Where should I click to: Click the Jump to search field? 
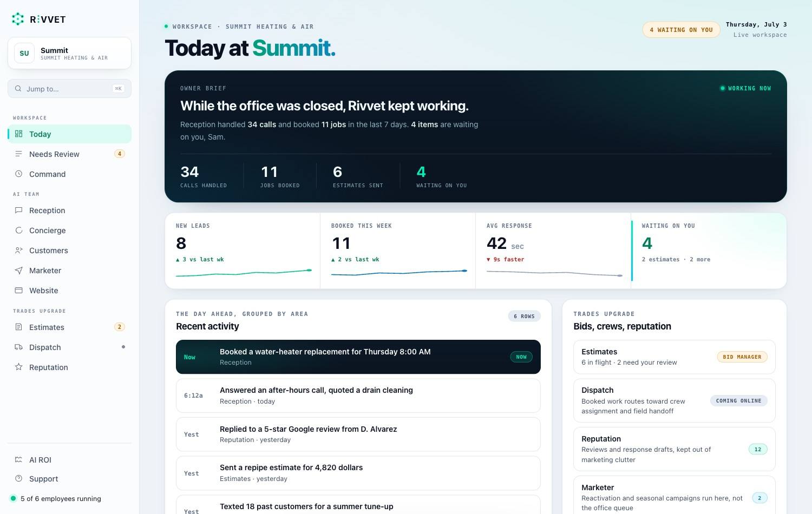tap(69, 89)
